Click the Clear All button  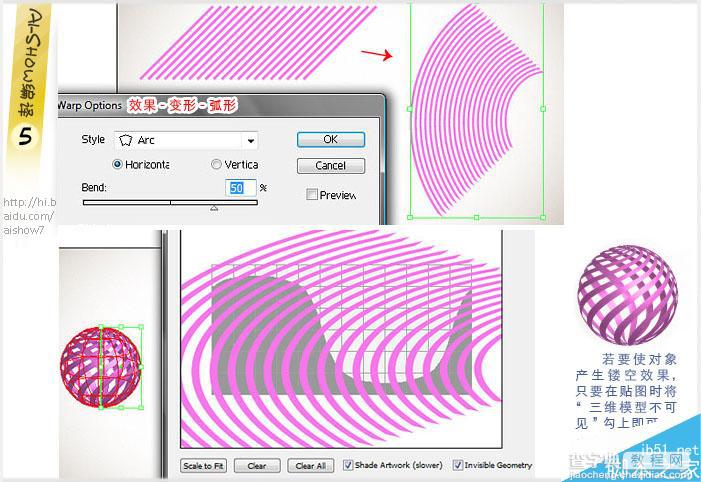click(x=311, y=465)
